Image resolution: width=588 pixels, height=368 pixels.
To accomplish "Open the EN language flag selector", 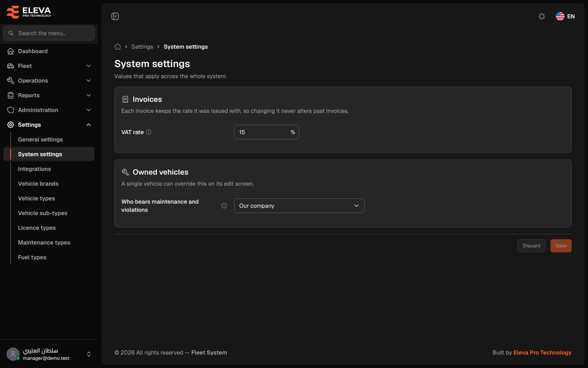I will [566, 16].
